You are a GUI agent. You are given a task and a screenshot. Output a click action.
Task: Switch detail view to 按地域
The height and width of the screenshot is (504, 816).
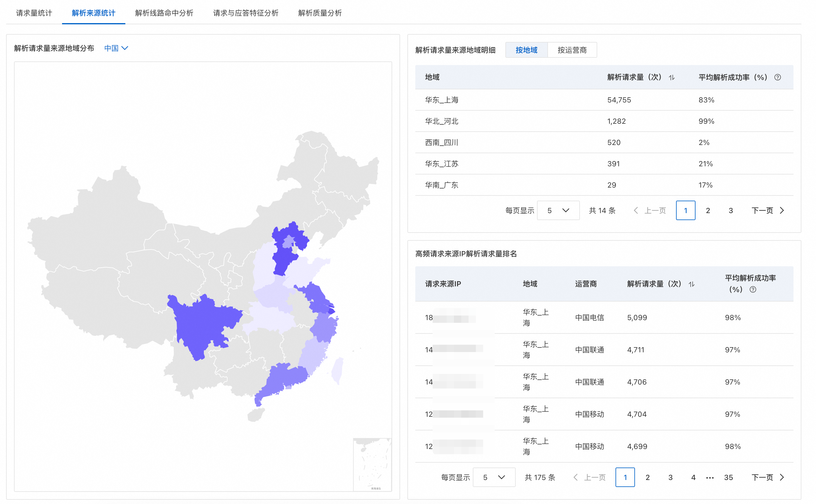[526, 50]
